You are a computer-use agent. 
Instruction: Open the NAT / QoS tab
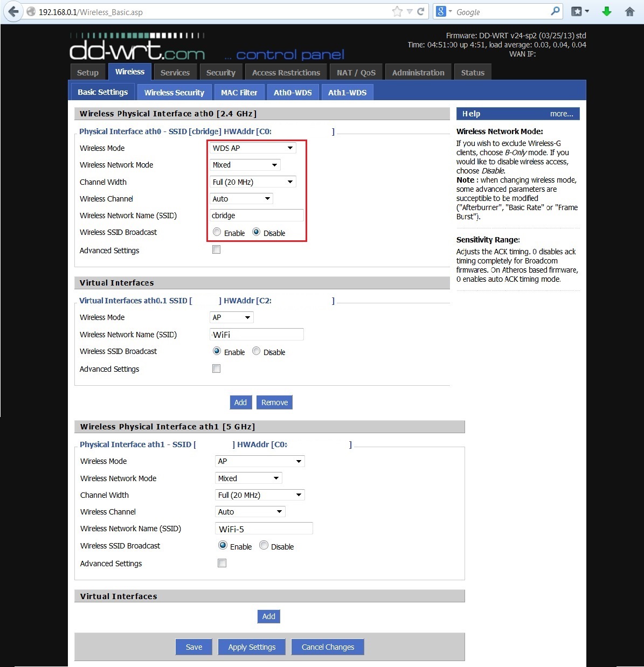[x=356, y=73]
